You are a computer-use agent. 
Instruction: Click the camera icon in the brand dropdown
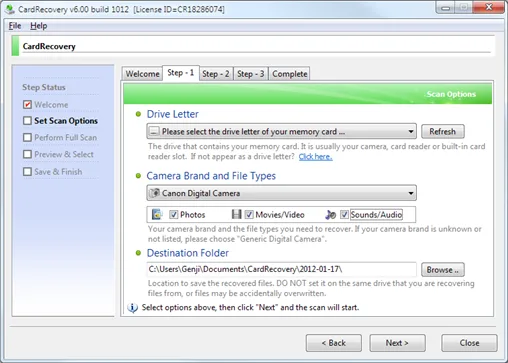pyautogui.click(x=154, y=193)
